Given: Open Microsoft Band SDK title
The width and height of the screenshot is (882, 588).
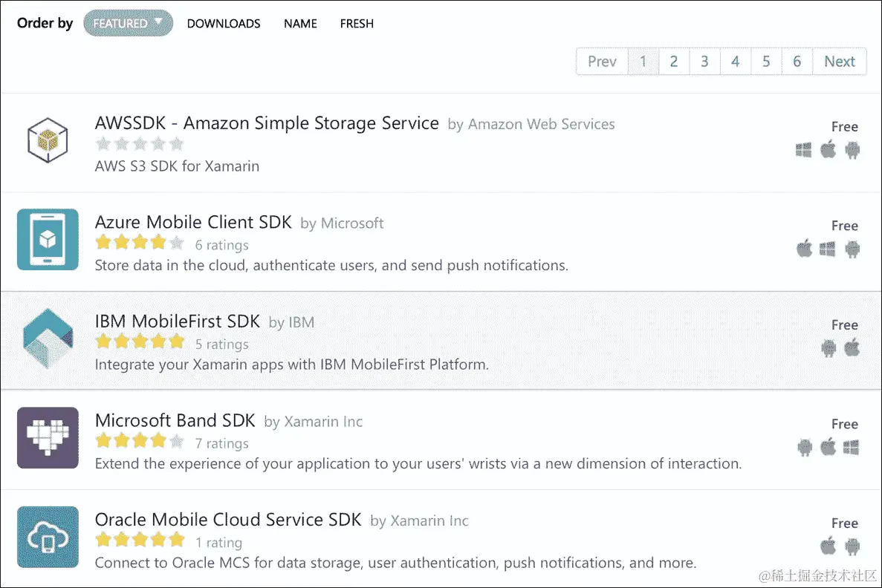Looking at the screenshot, I should coord(175,420).
